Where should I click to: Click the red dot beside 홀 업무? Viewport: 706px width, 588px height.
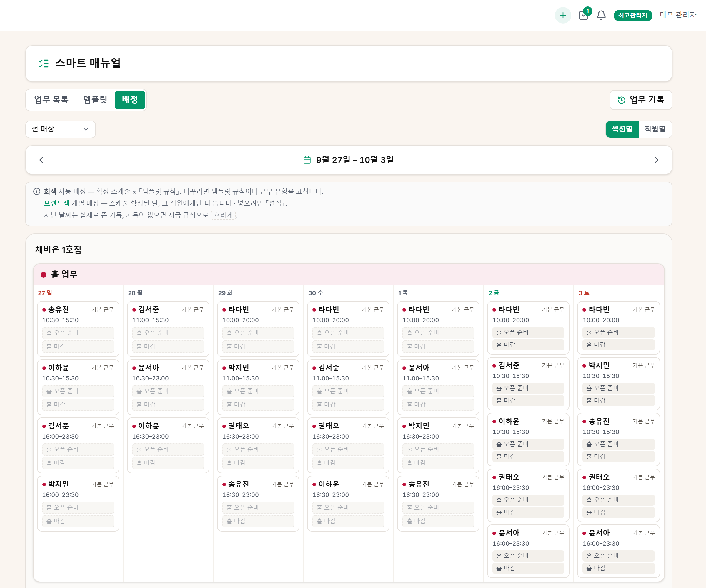pyautogui.click(x=43, y=275)
